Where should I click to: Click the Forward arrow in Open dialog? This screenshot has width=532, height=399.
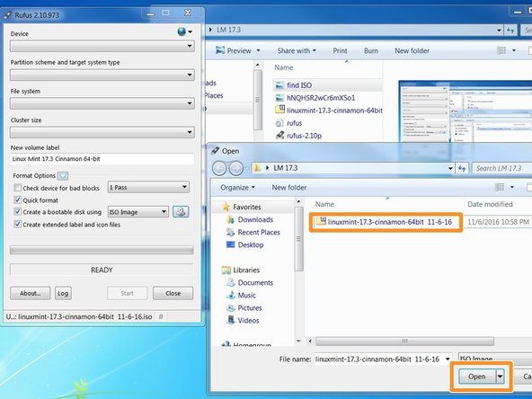235,168
